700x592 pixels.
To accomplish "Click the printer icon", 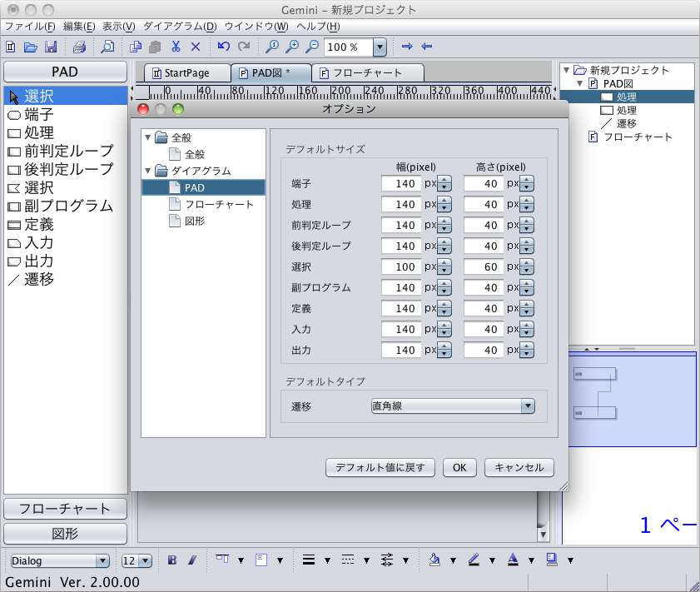I will [x=79, y=47].
